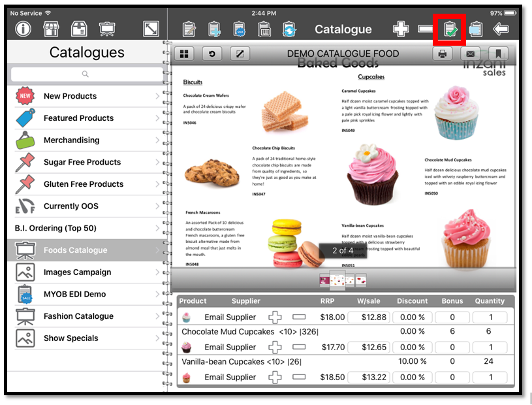Open the info icon in top bar
This screenshot has width=532, height=405.
[x=23, y=29]
